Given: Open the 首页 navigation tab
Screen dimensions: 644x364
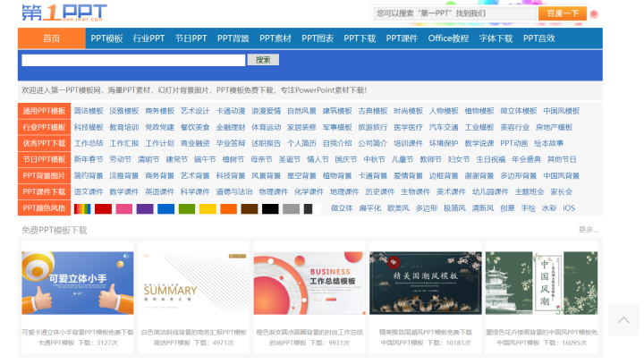Looking at the screenshot, I should click(52, 38).
